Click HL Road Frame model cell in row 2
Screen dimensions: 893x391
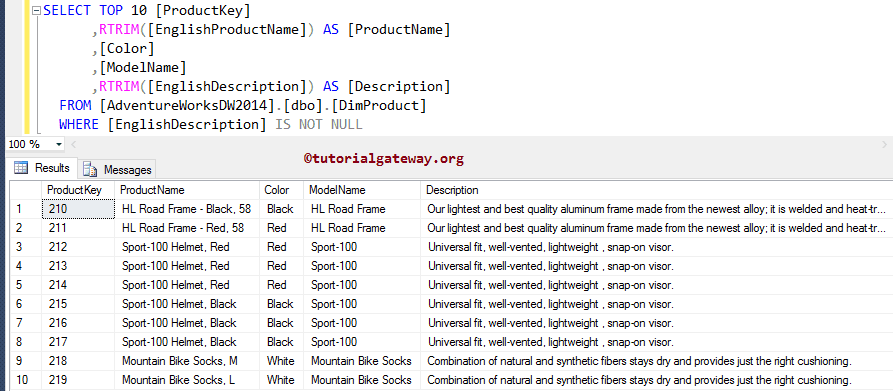pos(362,228)
